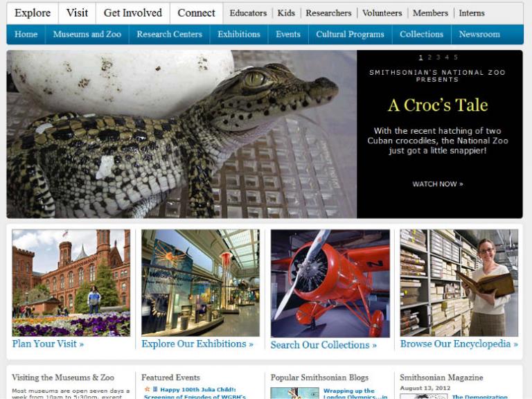Open The Demonization magazine article link

480,397
